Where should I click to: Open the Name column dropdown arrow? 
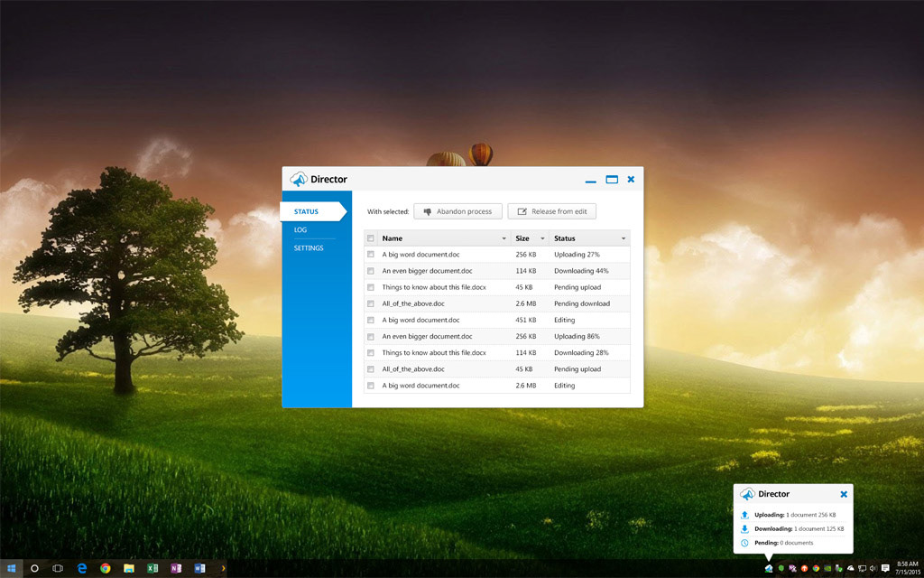(504, 238)
